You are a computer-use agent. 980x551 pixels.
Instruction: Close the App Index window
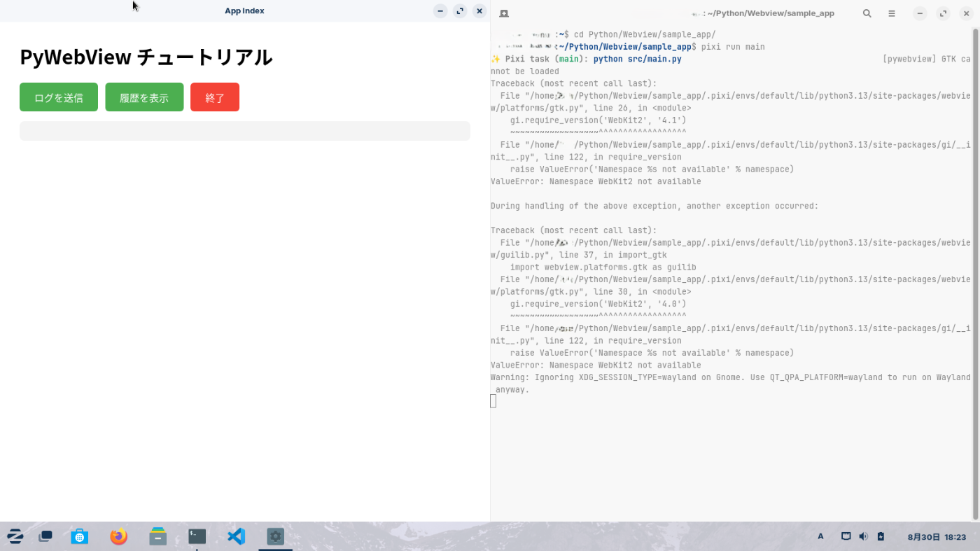click(x=479, y=11)
